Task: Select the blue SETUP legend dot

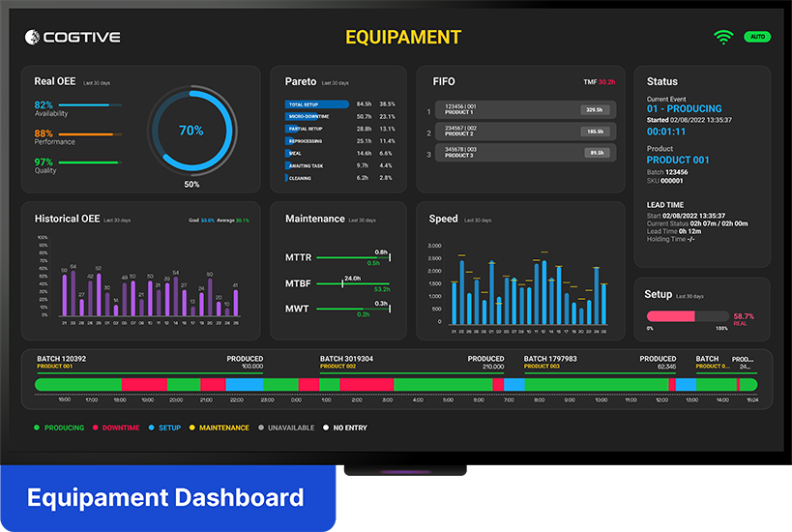Action: click(152, 428)
